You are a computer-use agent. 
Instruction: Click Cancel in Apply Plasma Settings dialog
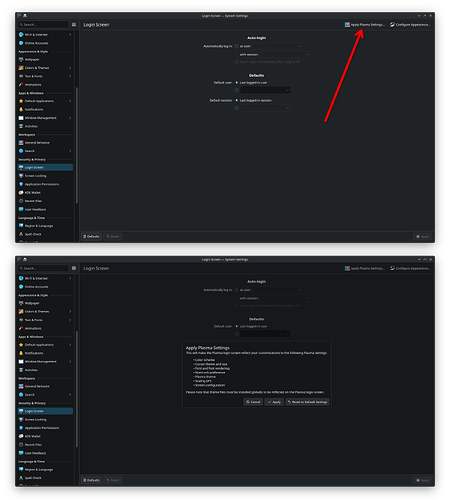253,402
